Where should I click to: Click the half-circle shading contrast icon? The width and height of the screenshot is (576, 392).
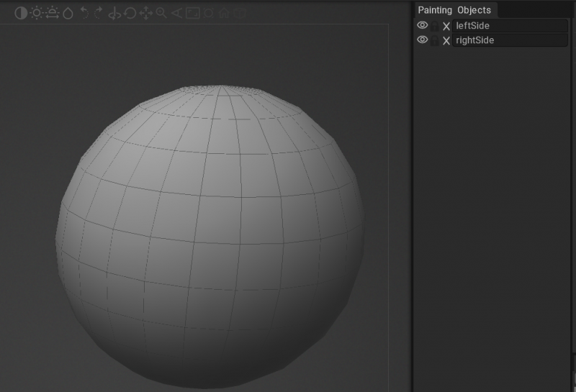[x=20, y=13]
